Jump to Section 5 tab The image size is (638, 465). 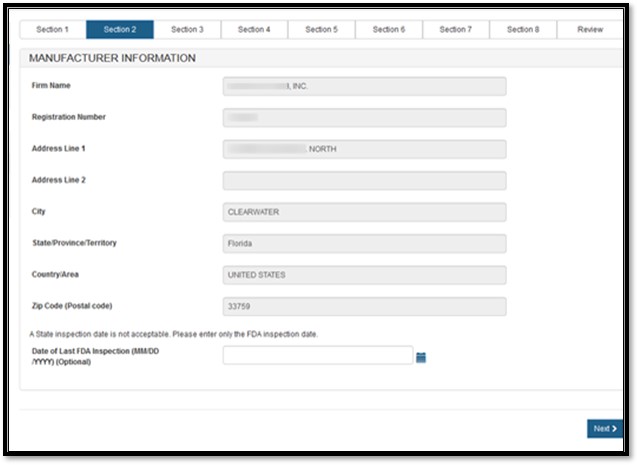[321, 30]
